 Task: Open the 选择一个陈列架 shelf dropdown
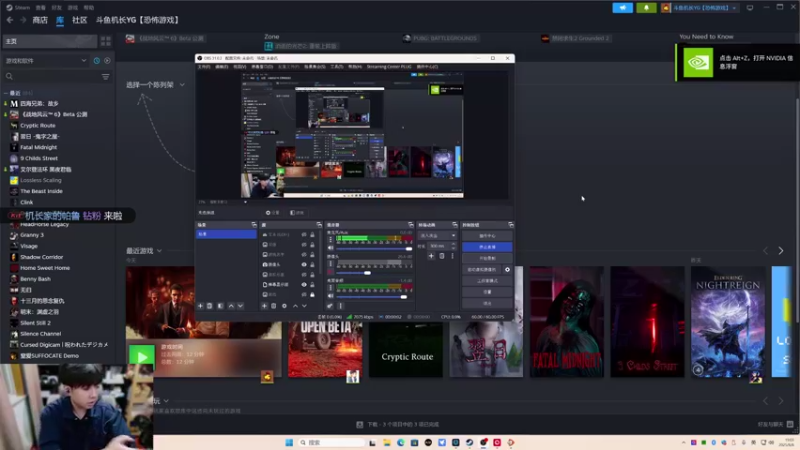[x=182, y=85]
